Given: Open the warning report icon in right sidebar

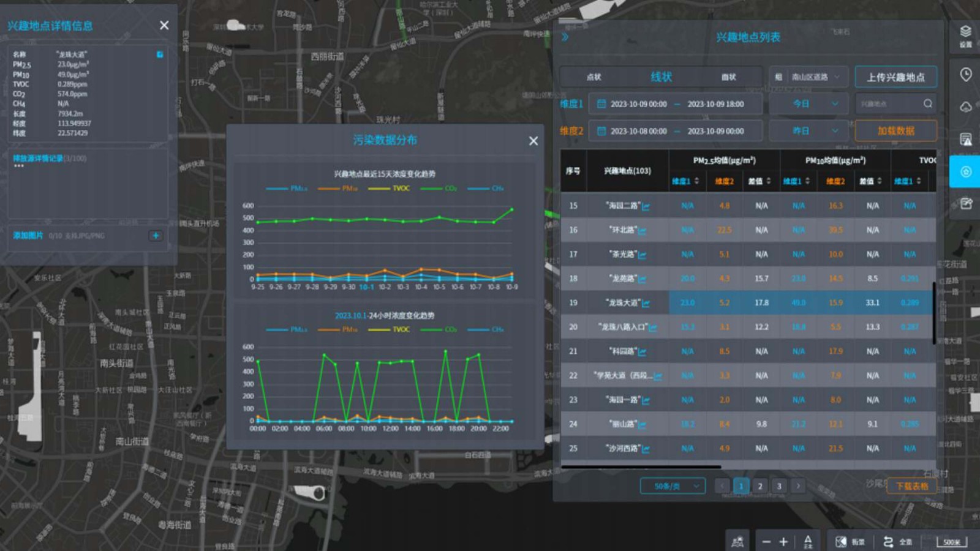Looking at the screenshot, I should click(965, 140).
